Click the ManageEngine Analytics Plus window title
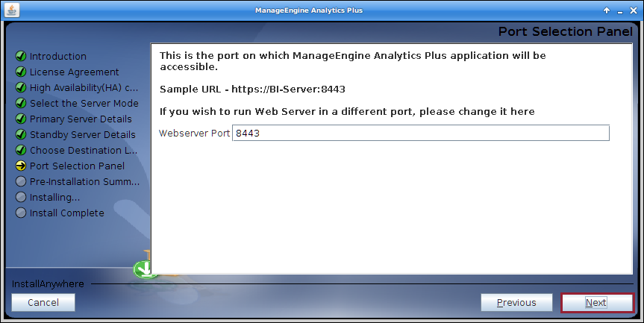644x323 pixels. 309,10
